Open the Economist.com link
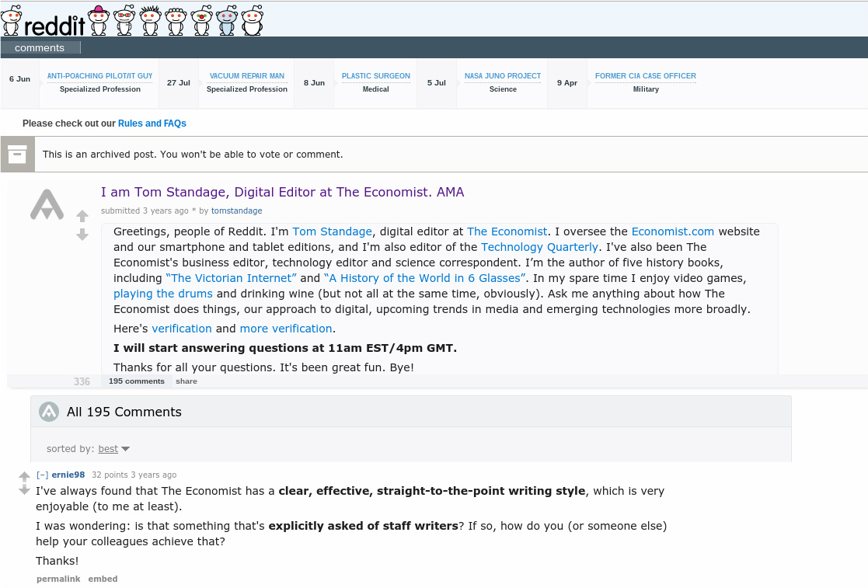 point(673,231)
